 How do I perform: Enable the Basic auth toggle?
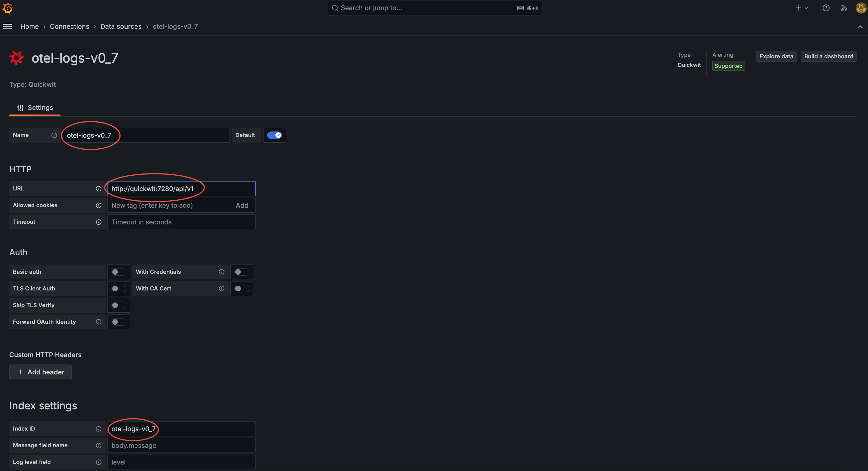pyautogui.click(x=119, y=272)
